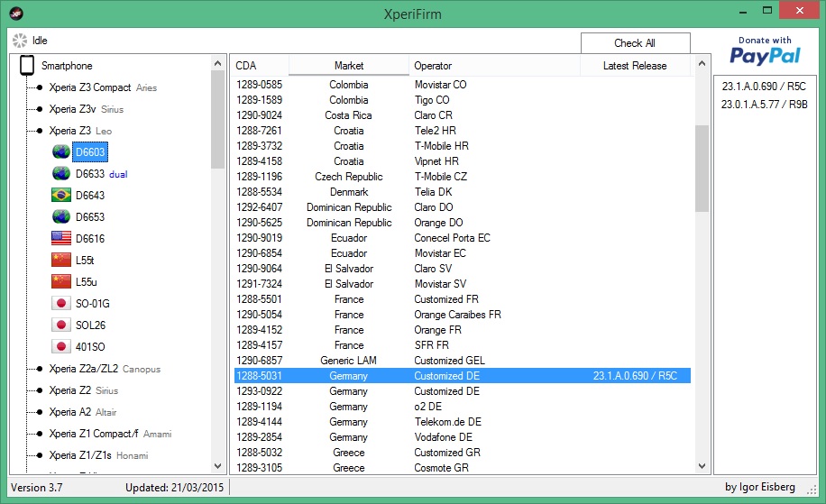Click the Check All button

(x=636, y=43)
